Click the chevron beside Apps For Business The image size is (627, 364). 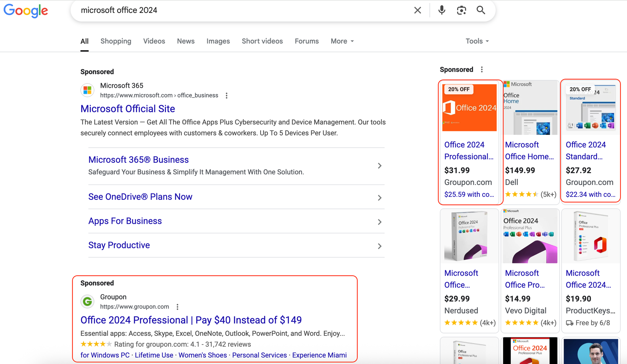tap(380, 222)
